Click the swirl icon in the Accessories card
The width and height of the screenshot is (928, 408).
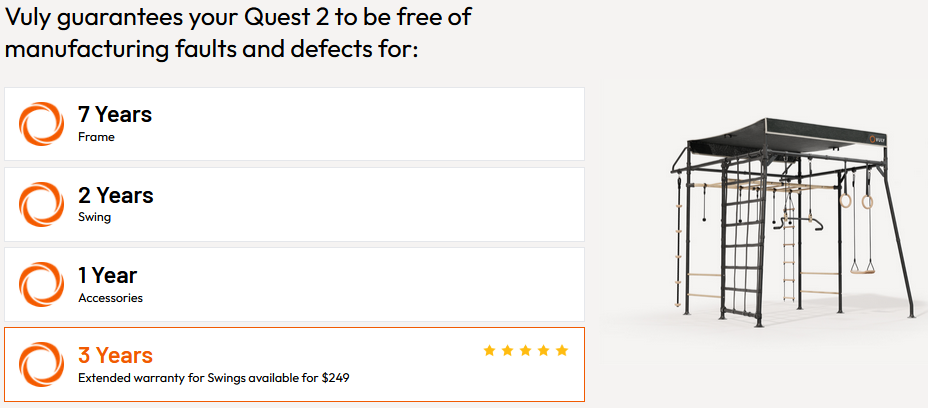[41, 284]
